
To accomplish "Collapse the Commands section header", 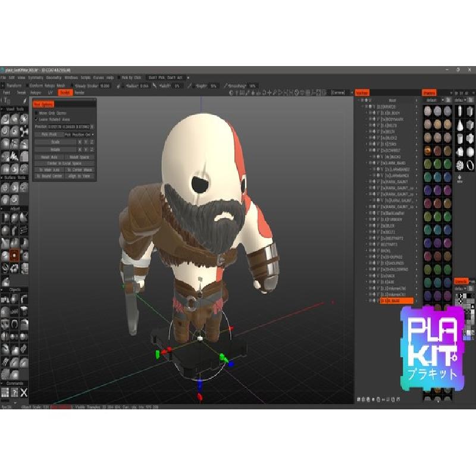I will tap(14, 384).
